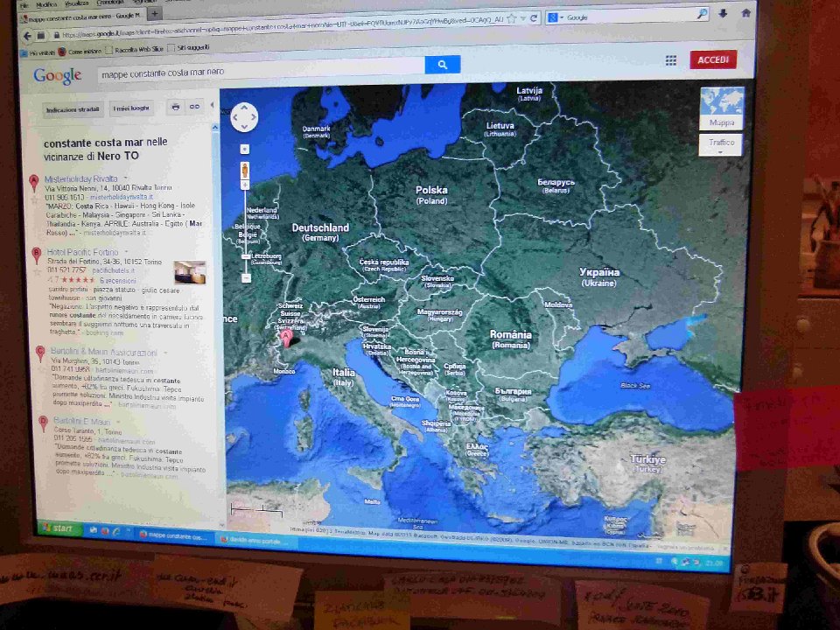Open the Cronologia menu

click(110, 3)
